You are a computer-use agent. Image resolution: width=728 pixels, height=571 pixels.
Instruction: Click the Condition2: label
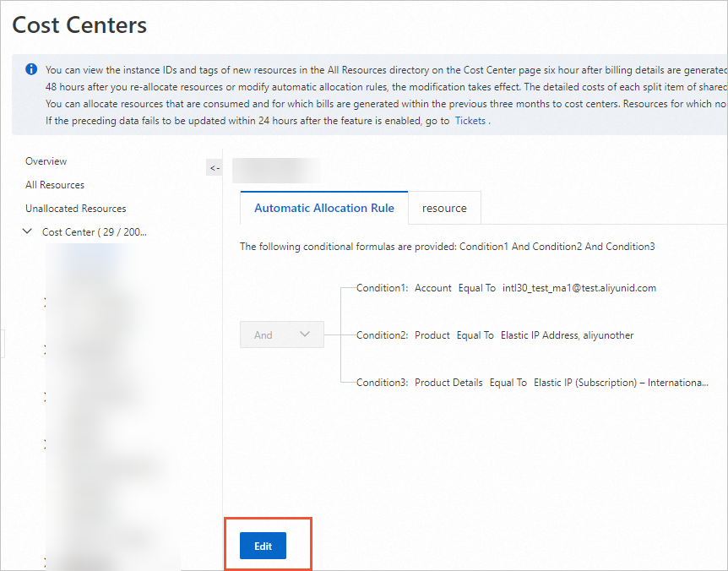click(382, 335)
